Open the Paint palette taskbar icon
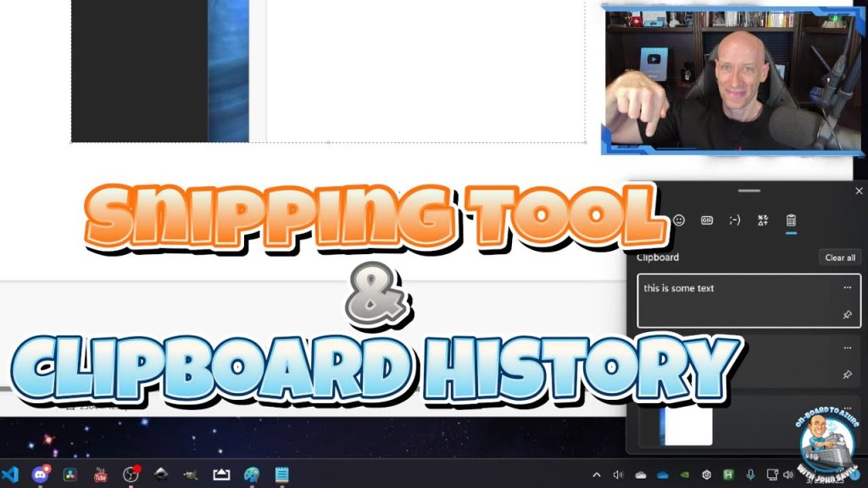The height and width of the screenshot is (488, 868). tap(252, 474)
